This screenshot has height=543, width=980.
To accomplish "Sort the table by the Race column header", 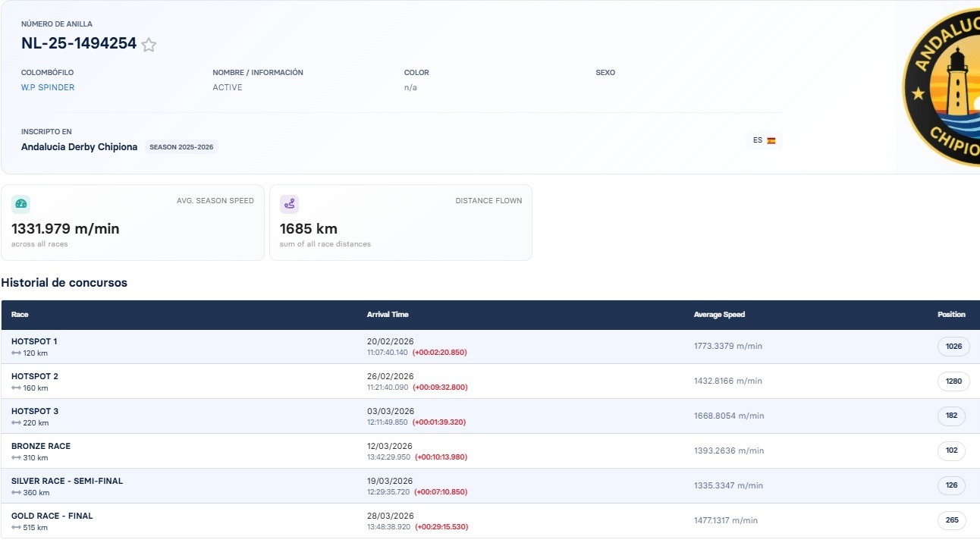I will click(20, 315).
